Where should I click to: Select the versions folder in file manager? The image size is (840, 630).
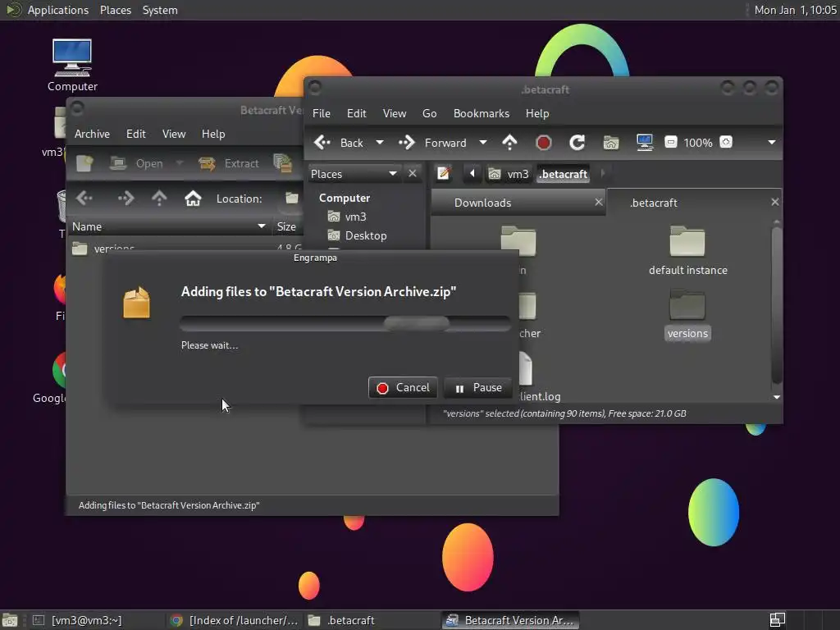tap(688, 314)
